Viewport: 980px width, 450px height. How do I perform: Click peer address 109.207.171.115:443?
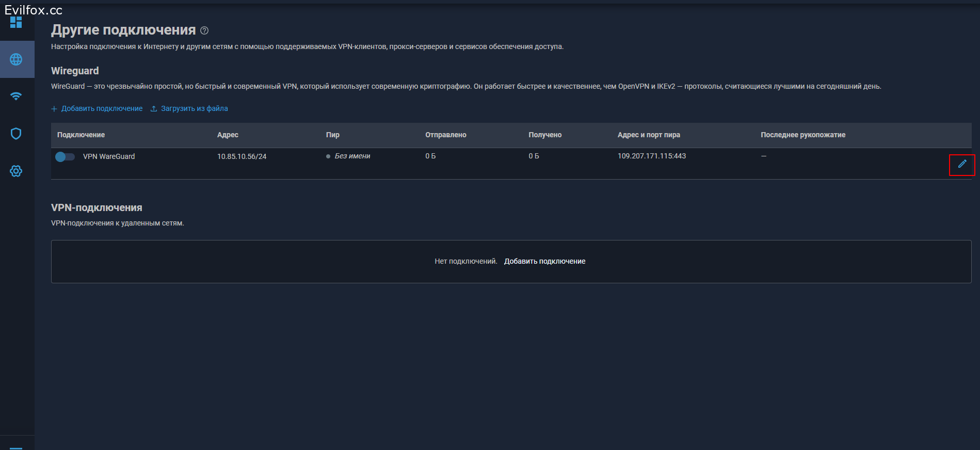click(x=652, y=156)
